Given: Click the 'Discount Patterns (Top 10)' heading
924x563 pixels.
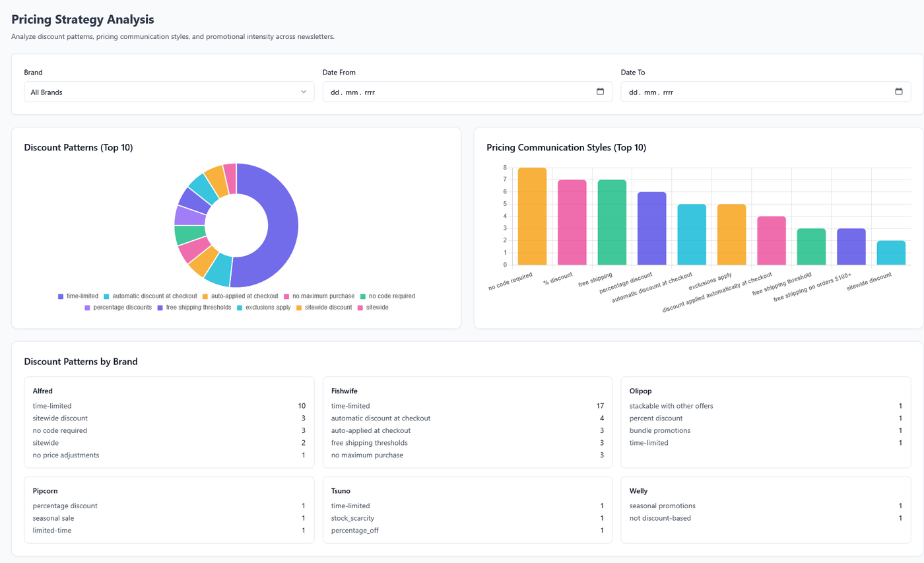Looking at the screenshot, I should click(x=79, y=148).
